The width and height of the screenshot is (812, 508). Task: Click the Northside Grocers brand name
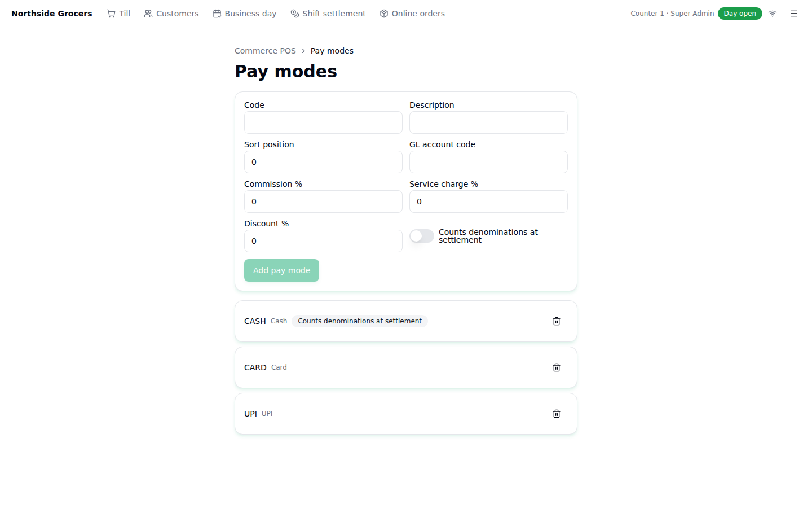[x=52, y=14]
